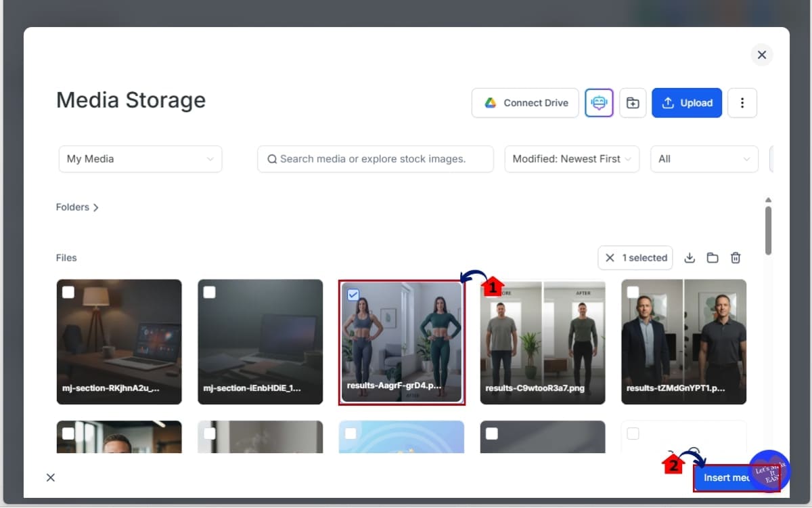The height and width of the screenshot is (508, 812).
Task: Expand the Folders breadcrumb chevron
Action: [97, 207]
